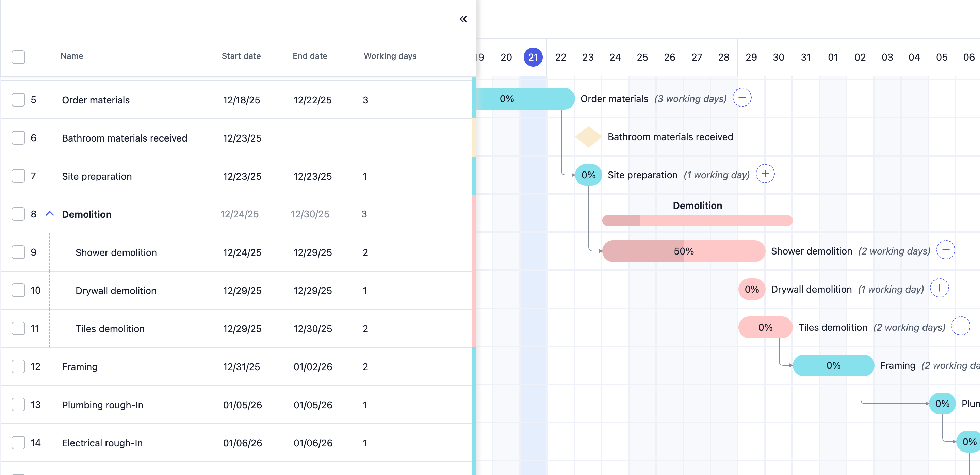The width and height of the screenshot is (980, 475).
Task: Sort by the Start date column header
Action: point(241,56)
